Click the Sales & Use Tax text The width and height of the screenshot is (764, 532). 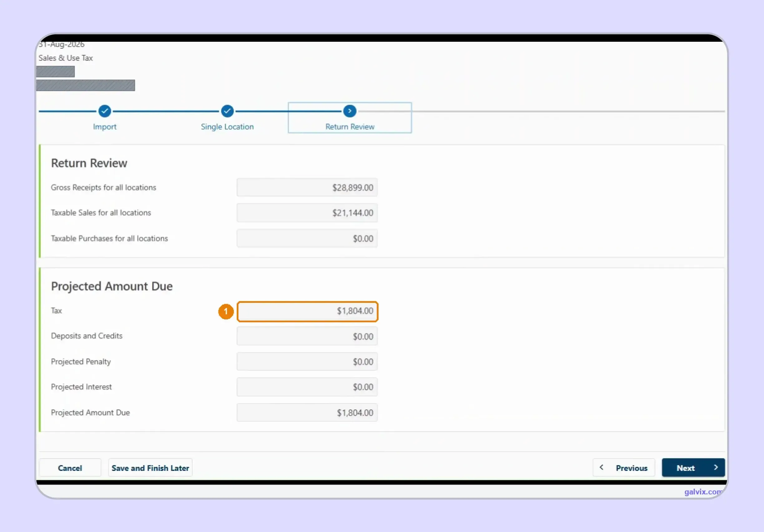[x=66, y=58]
